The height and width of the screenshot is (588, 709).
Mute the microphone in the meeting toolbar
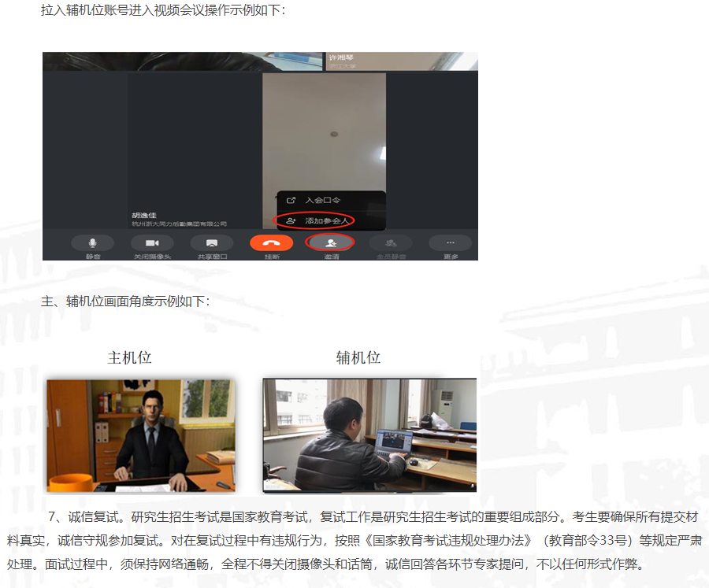pos(93,243)
